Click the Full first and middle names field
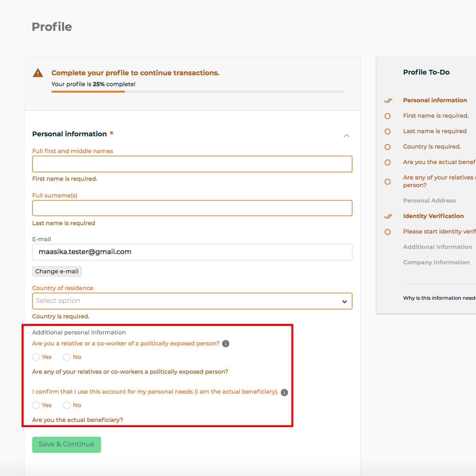 [192, 164]
